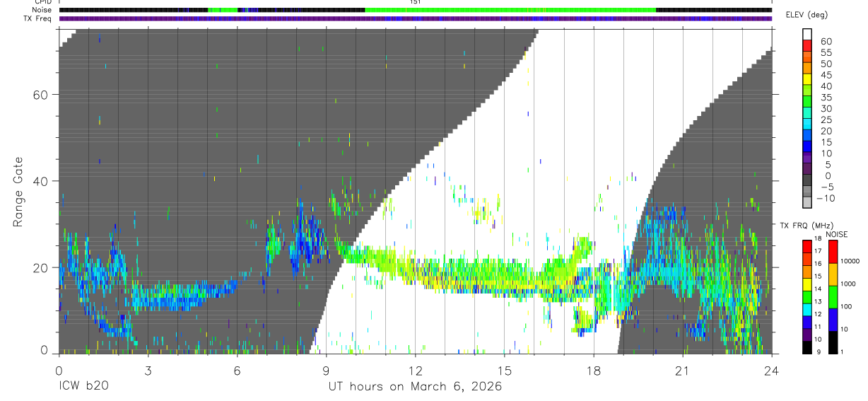Click the 'ELEV (deg)' colorbar title
The height and width of the screenshot is (401, 868).
pos(807,15)
